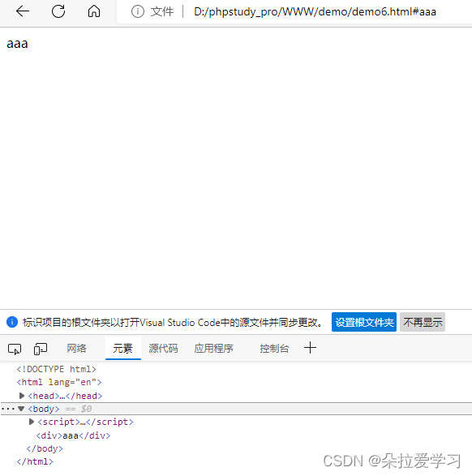Expand the head element node

pyautogui.click(x=22, y=396)
